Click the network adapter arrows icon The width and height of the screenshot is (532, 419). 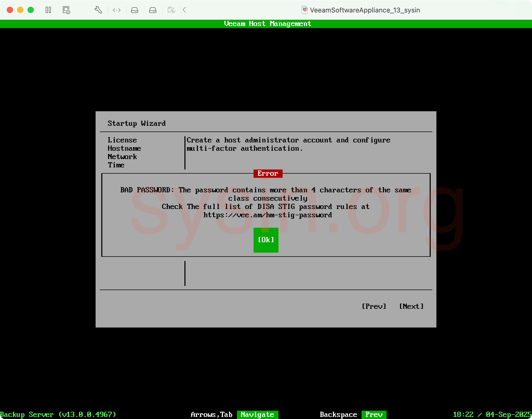(117, 10)
